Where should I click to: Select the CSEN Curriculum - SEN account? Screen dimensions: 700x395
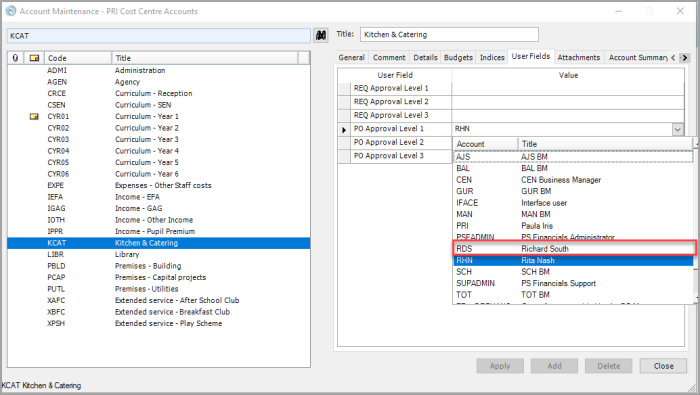tap(158, 105)
